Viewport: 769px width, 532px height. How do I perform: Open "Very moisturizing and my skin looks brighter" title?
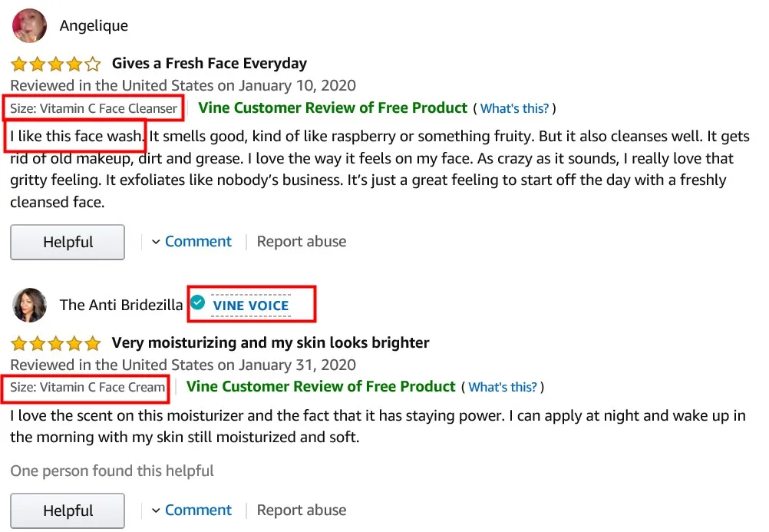(x=270, y=343)
